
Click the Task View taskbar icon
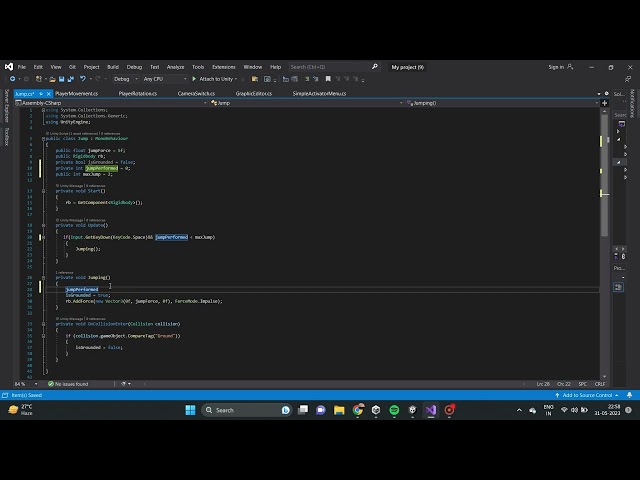point(303,410)
